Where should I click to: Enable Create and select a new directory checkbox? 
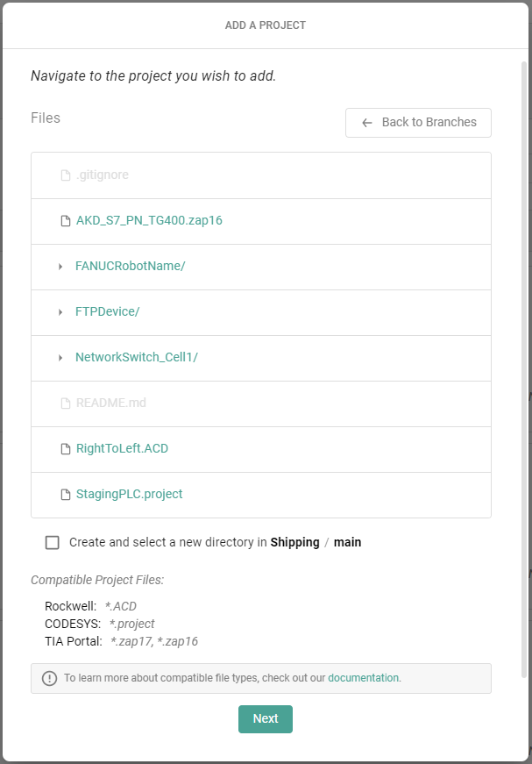pyautogui.click(x=53, y=543)
